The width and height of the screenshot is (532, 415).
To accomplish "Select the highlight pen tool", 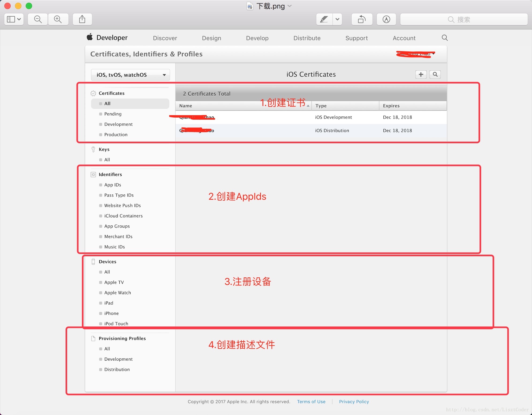I will tap(324, 19).
